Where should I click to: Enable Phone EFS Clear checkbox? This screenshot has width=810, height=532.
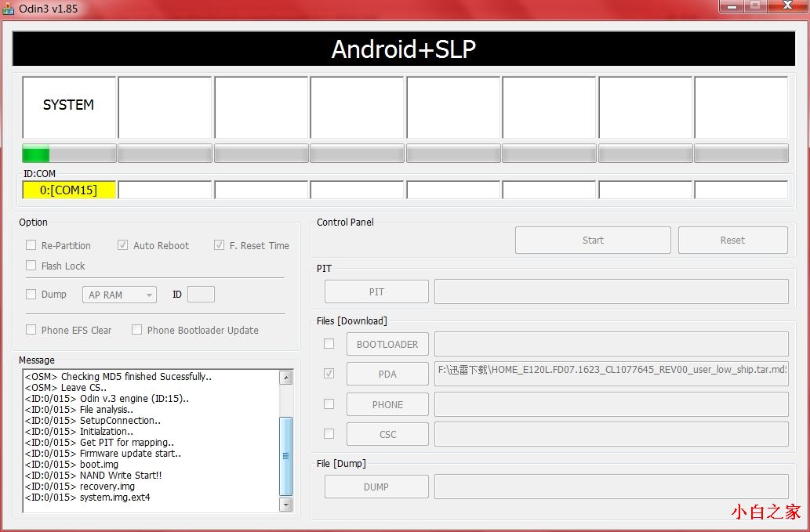point(31,330)
